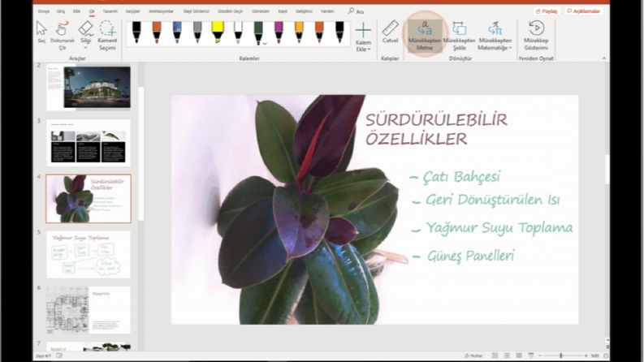The height and width of the screenshot is (362, 644).
Task: Pick the Silgi eraser tool
Action: click(85, 31)
